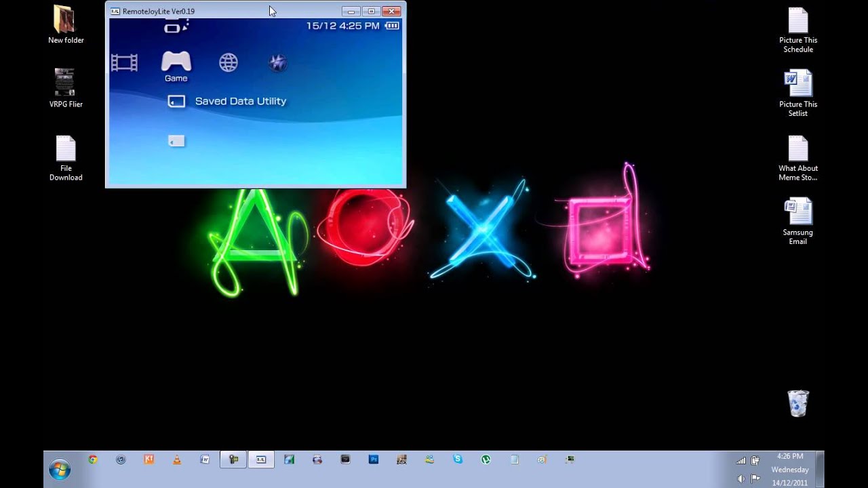This screenshot has width=868, height=488.
Task: Click the RemoteJoyLite title bar icon
Action: (115, 12)
